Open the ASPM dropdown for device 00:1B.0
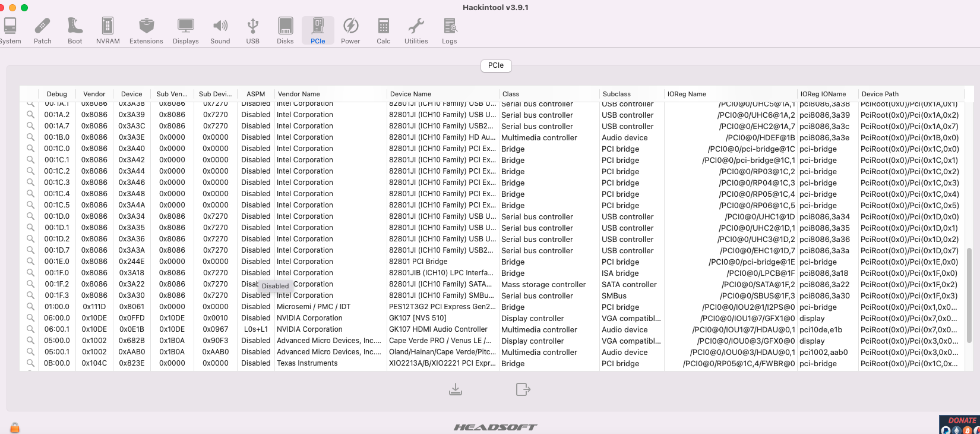 [x=256, y=137]
